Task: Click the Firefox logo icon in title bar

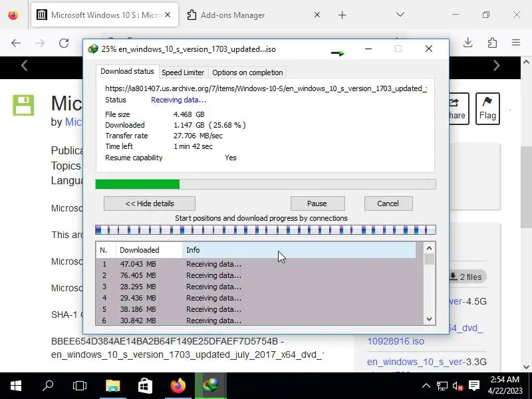Action: click(13, 15)
